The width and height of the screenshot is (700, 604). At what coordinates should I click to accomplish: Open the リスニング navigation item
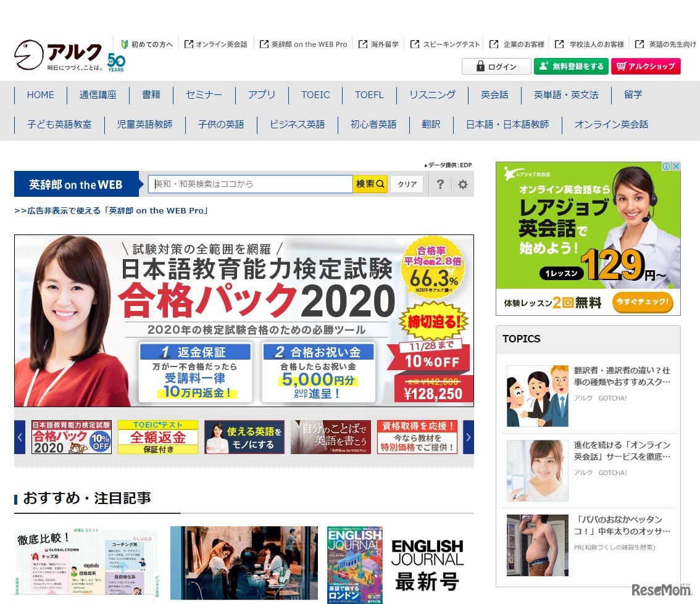[x=432, y=94]
